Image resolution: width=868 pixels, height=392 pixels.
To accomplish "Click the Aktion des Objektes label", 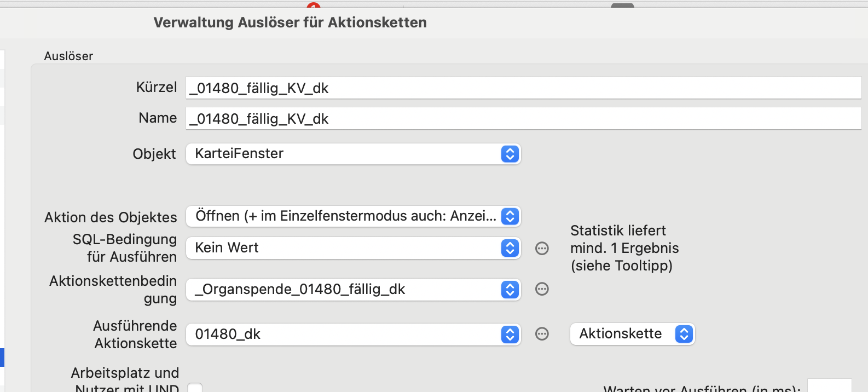I will click(x=111, y=217).
